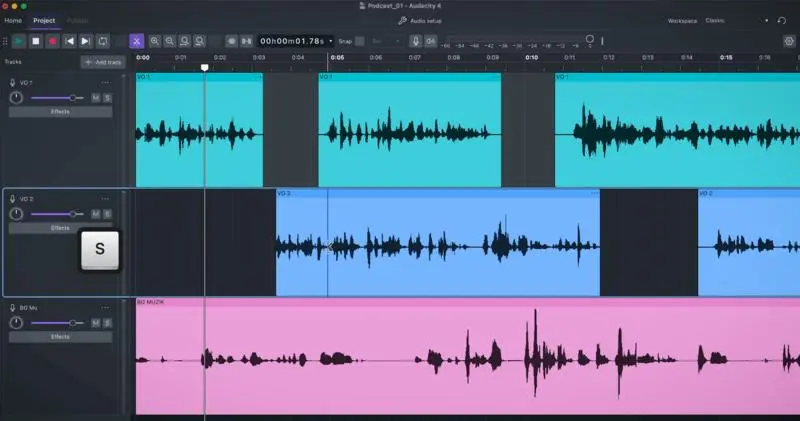Click the Add track button
Screen dimensions: 800x421
coord(103,62)
